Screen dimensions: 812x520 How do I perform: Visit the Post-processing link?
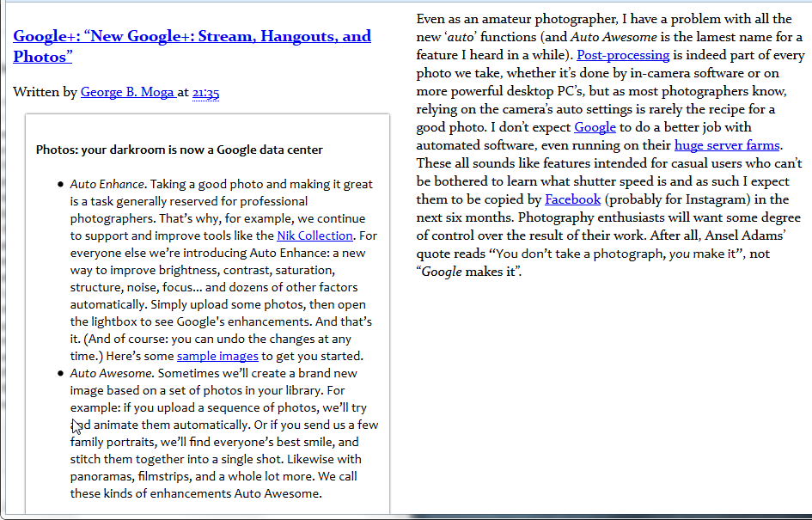(x=623, y=55)
